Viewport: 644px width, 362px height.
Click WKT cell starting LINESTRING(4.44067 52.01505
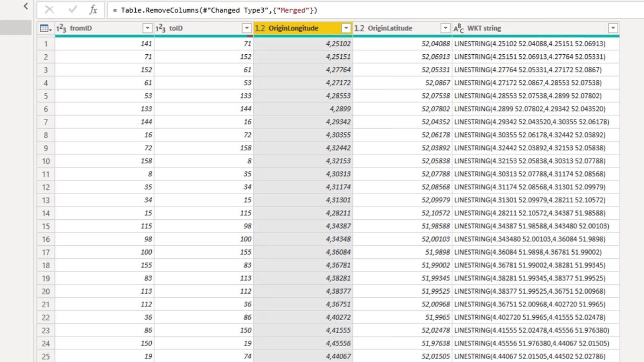(x=536, y=356)
